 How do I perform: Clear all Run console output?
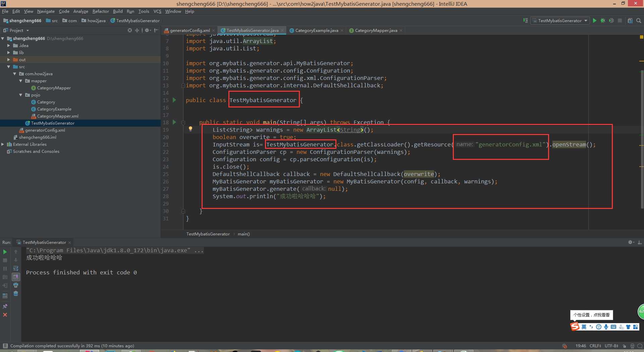pyautogui.click(x=16, y=294)
